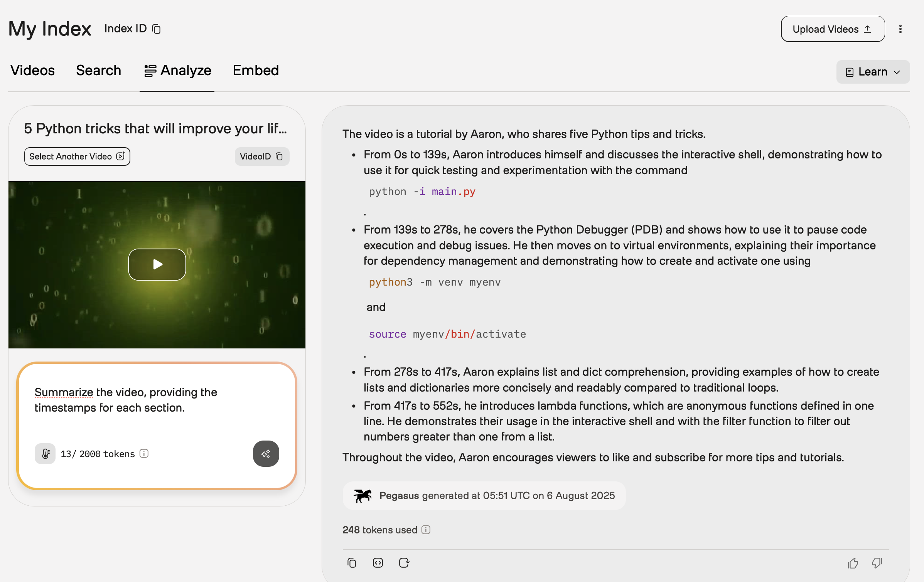This screenshot has height=582, width=924.
Task: Go to the Embed tab
Action: click(x=256, y=71)
